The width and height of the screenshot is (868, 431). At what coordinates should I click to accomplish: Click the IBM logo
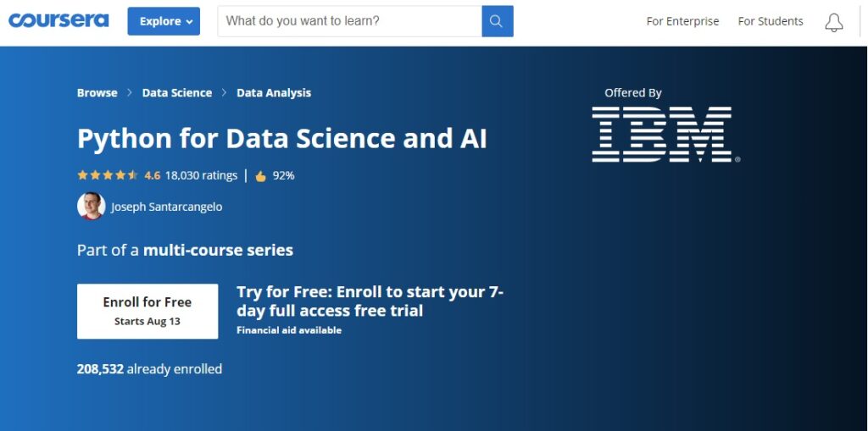pos(665,135)
